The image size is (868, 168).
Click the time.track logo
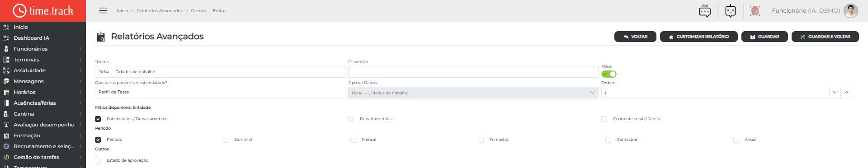[43, 11]
